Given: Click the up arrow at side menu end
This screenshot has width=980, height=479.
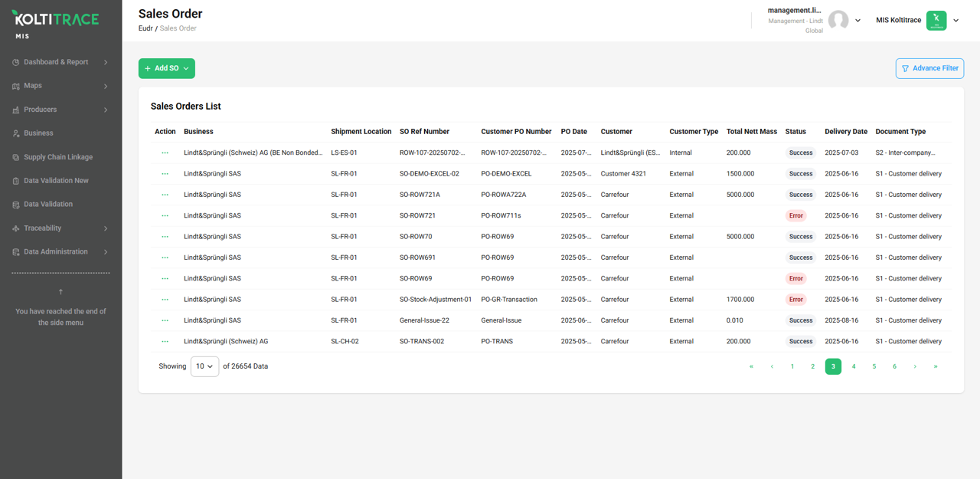Looking at the screenshot, I should coord(61,292).
